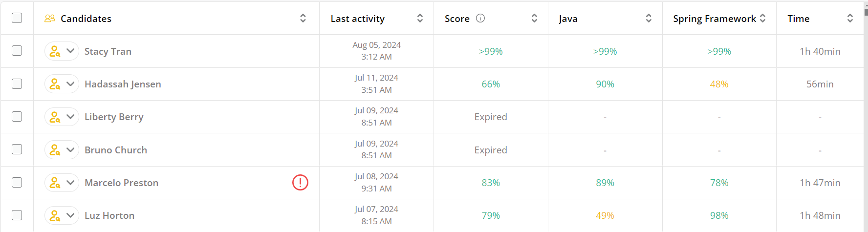This screenshot has height=232, width=868.
Task: Click the Score info icon
Action: (480, 18)
